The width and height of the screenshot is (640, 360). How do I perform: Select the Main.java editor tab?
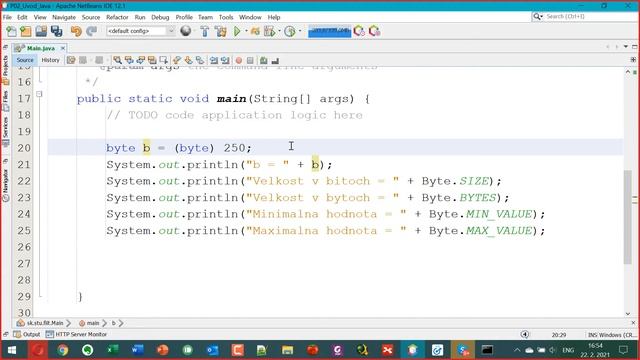[40, 48]
